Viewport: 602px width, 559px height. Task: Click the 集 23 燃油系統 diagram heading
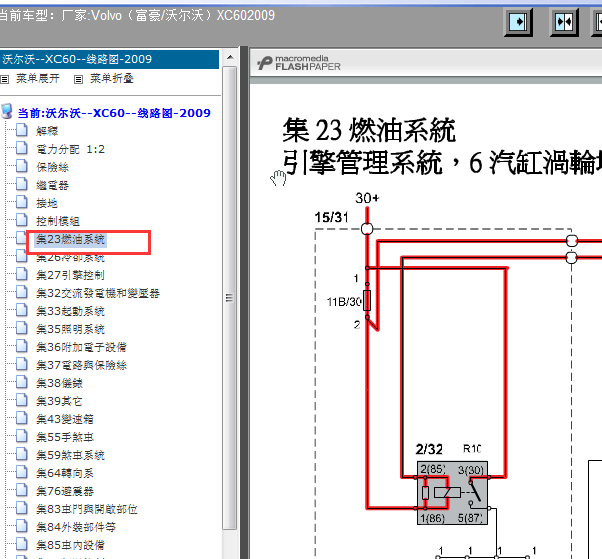(369, 131)
